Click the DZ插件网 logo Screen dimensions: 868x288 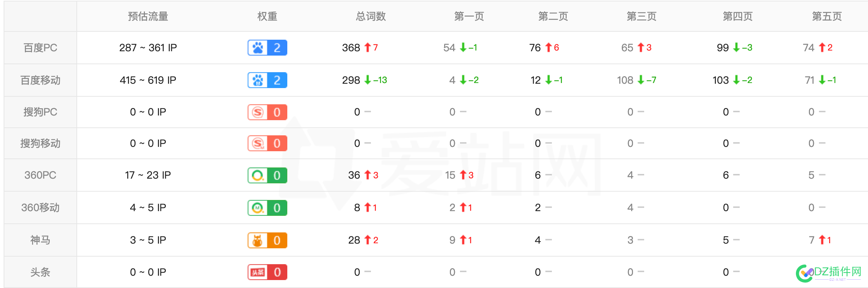point(829,273)
